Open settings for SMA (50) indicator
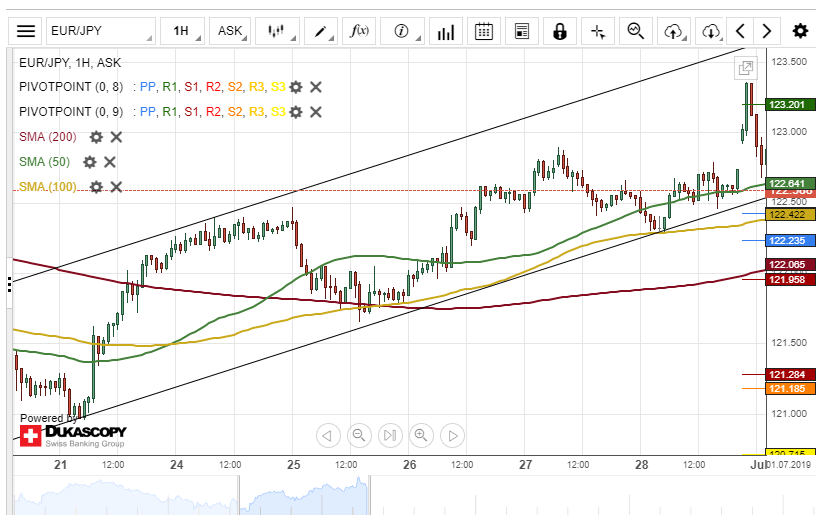Viewport: 822px width, 515px height. pyautogui.click(x=89, y=162)
